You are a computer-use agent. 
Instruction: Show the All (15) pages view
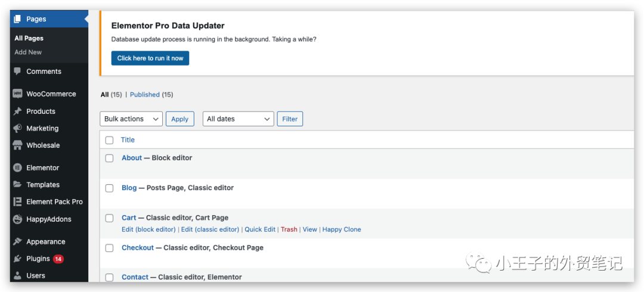(x=112, y=95)
